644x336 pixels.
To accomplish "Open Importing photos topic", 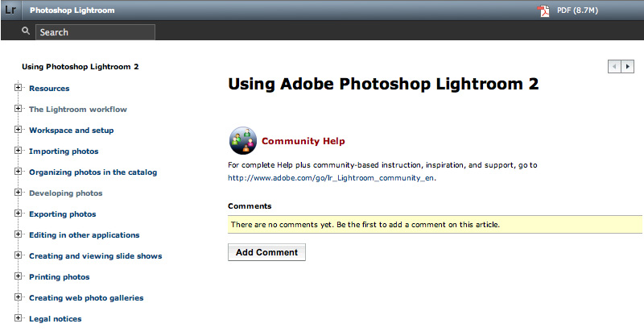I will pos(64,151).
